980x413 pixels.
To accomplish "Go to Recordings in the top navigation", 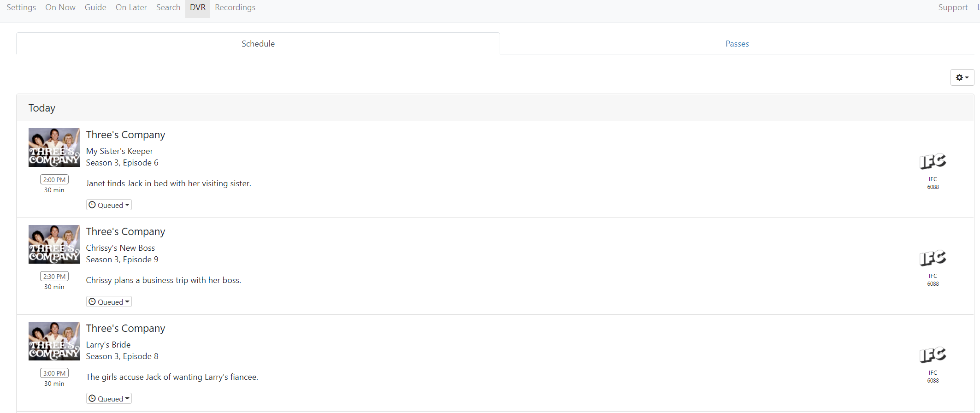I will point(235,7).
